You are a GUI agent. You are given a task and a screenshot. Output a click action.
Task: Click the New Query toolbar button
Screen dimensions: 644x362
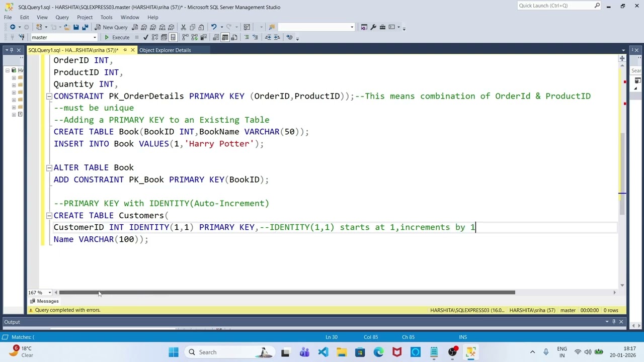[x=112, y=27]
